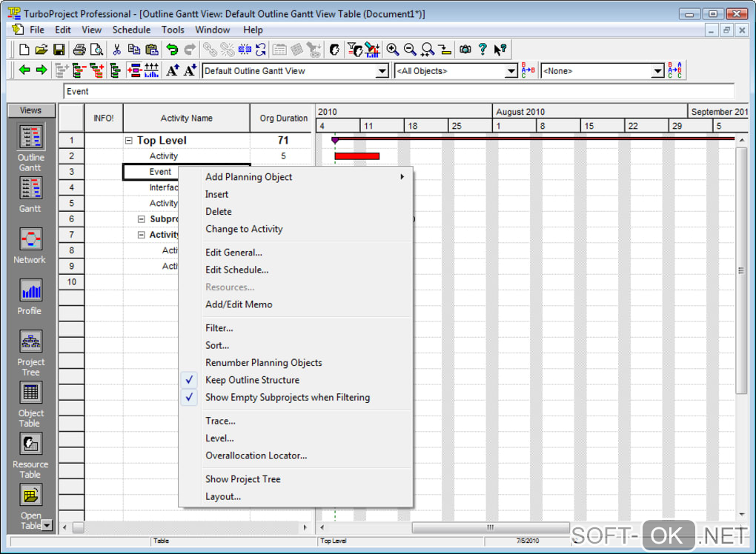Screen dimensions: 756x554
Task: Open the None sort dropdown
Action: click(x=657, y=71)
